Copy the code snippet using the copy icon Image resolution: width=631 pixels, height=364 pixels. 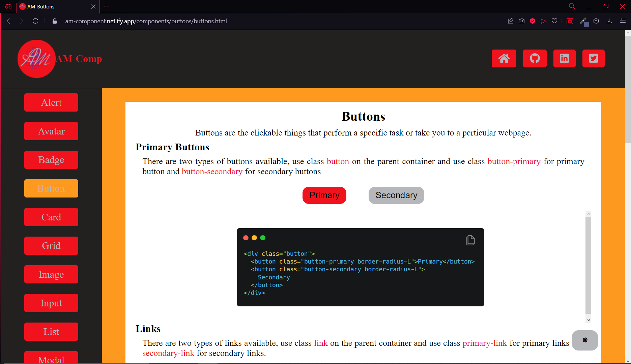(470, 240)
